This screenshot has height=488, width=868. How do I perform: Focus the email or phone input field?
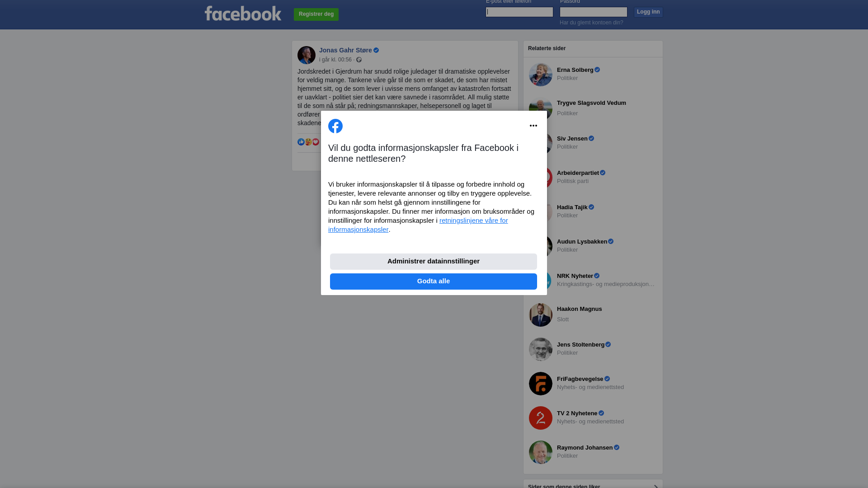(519, 12)
